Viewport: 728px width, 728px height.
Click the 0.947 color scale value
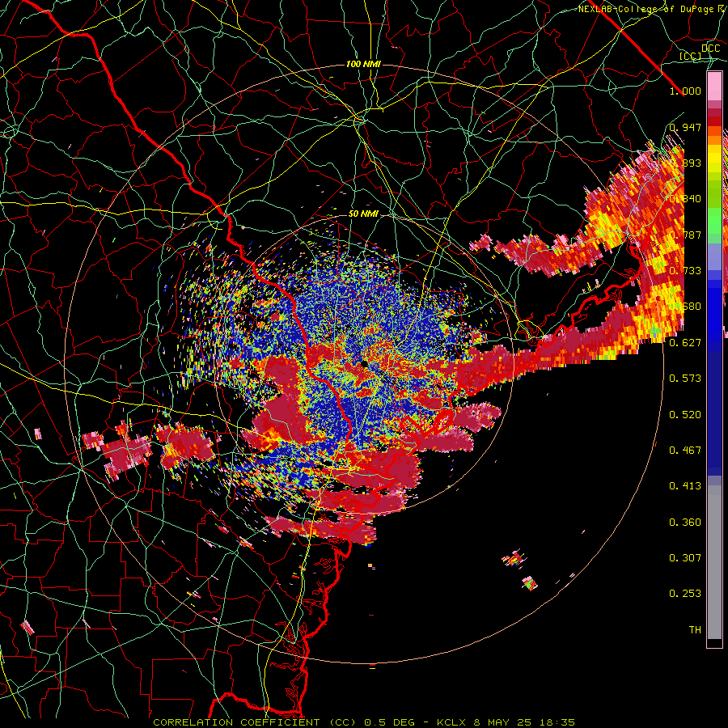685,127
